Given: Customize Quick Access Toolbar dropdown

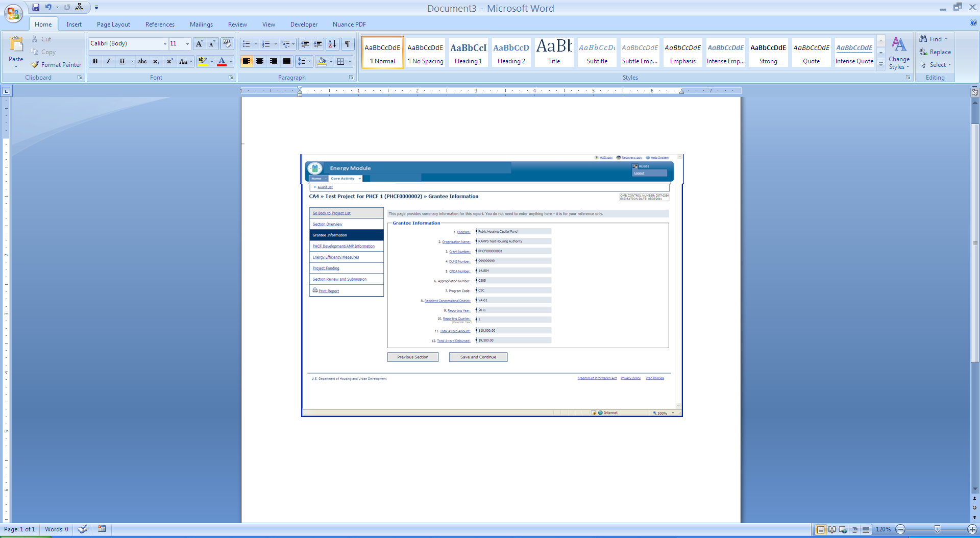Looking at the screenshot, I should coord(96,8).
